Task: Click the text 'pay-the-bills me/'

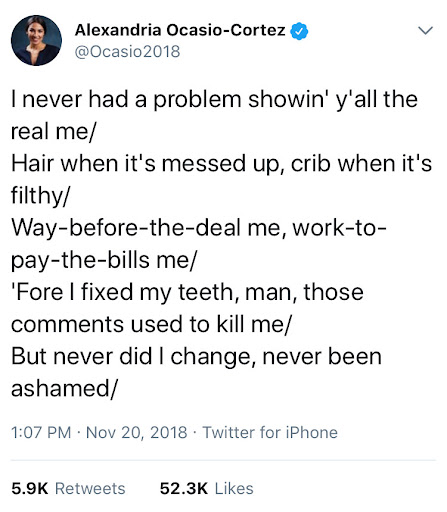Action: coord(104,260)
